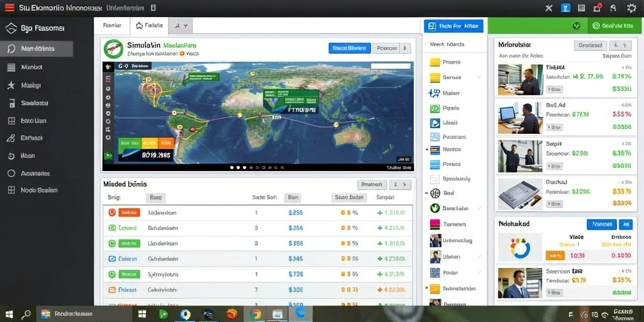This screenshot has height=322, width=644.
Task: Click the blue Saapa button above the map
Action: [x=350, y=48]
